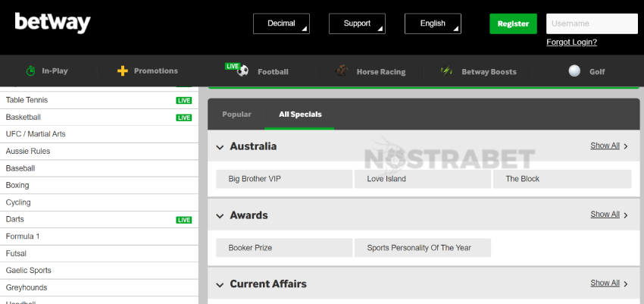Select Cycling in the sports list
Image resolution: width=644 pixels, height=304 pixels.
(x=99, y=202)
